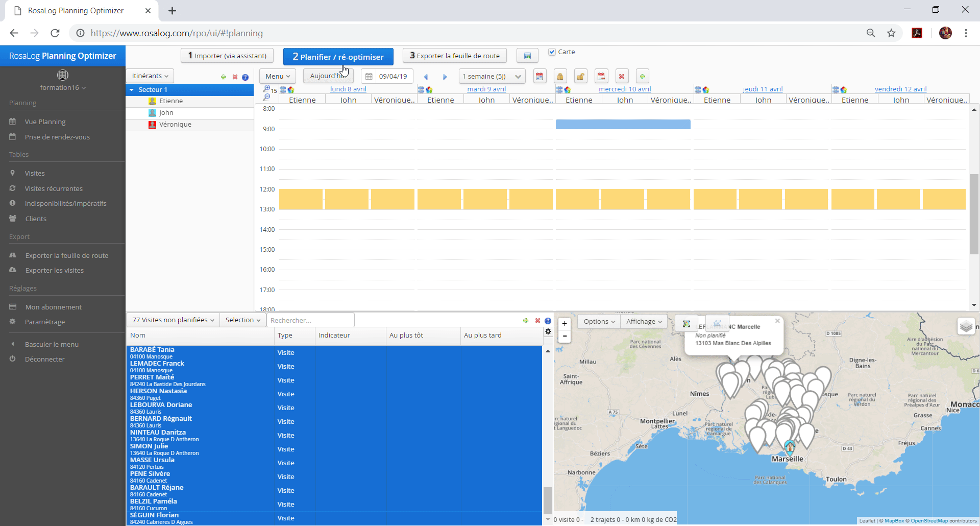Click the closed padlock lock icon
The height and width of the screenshot is (526, 980).
[560, 77]
